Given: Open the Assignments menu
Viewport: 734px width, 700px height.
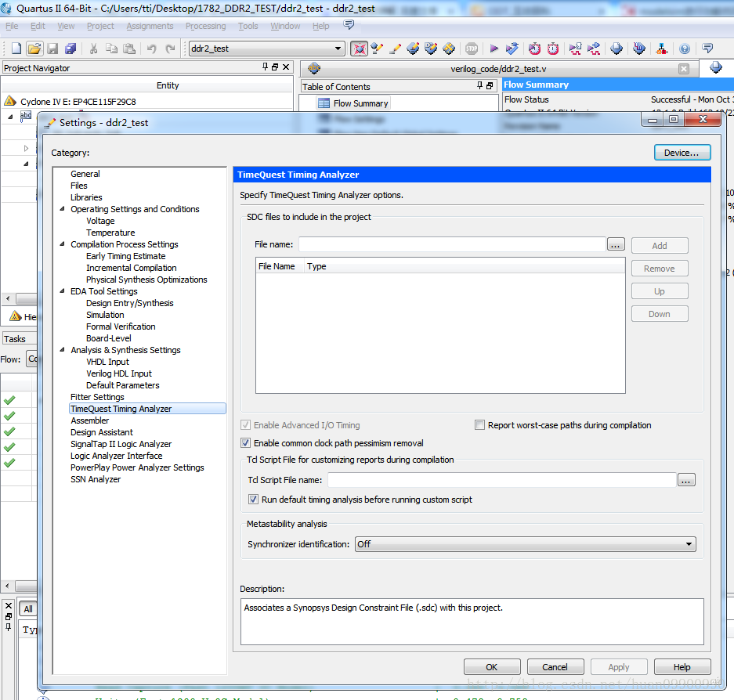Looking at the screenshot, I should pos(150,26).
